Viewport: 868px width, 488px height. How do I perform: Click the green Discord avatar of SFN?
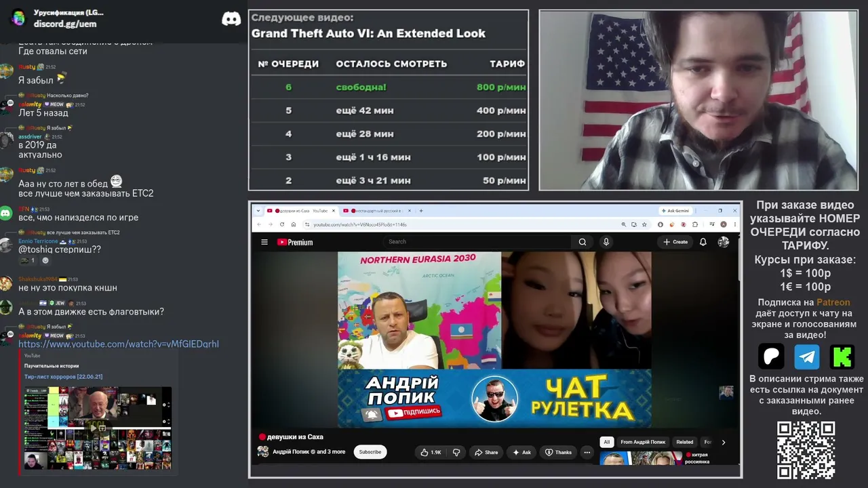[6, 213]
